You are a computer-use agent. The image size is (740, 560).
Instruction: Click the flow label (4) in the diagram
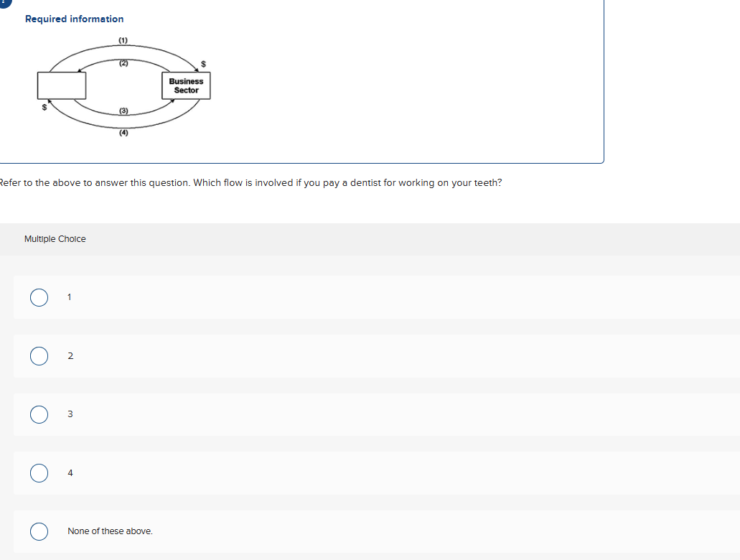click(123, 131)
